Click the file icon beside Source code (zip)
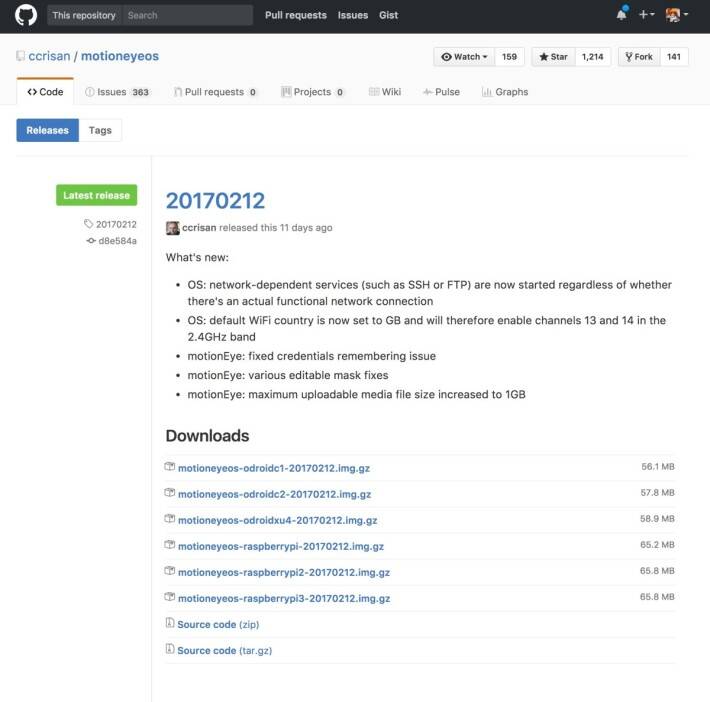Viewport: 710px width, 702px height. [170, 623]
